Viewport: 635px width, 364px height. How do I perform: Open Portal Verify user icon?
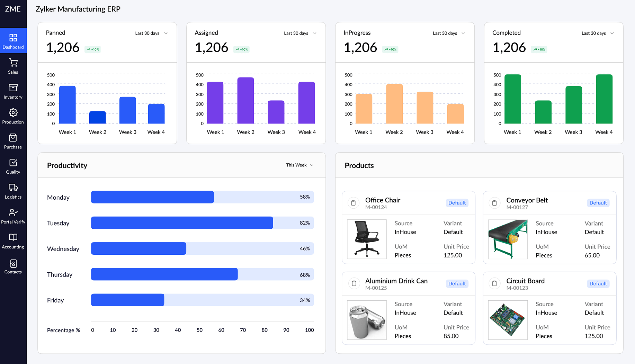click(13, 212)
